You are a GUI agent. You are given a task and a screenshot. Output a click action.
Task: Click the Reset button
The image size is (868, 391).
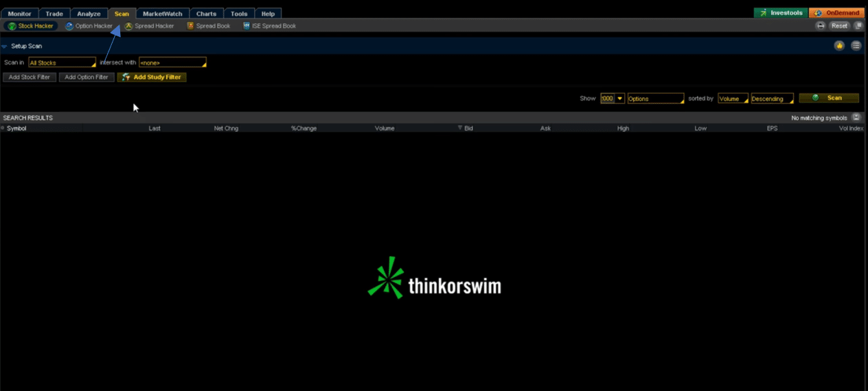839,25
